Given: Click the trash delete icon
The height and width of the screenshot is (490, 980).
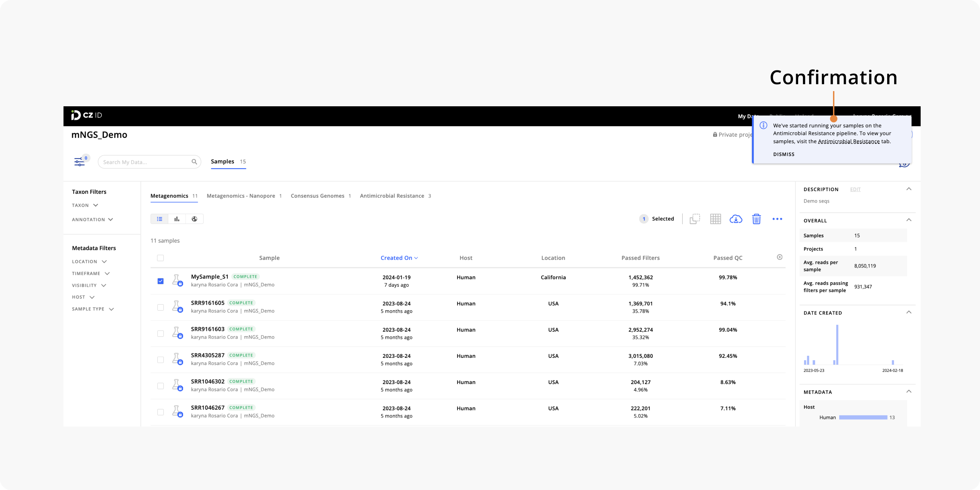Looking at the screenshot, I should pos(756,219).
